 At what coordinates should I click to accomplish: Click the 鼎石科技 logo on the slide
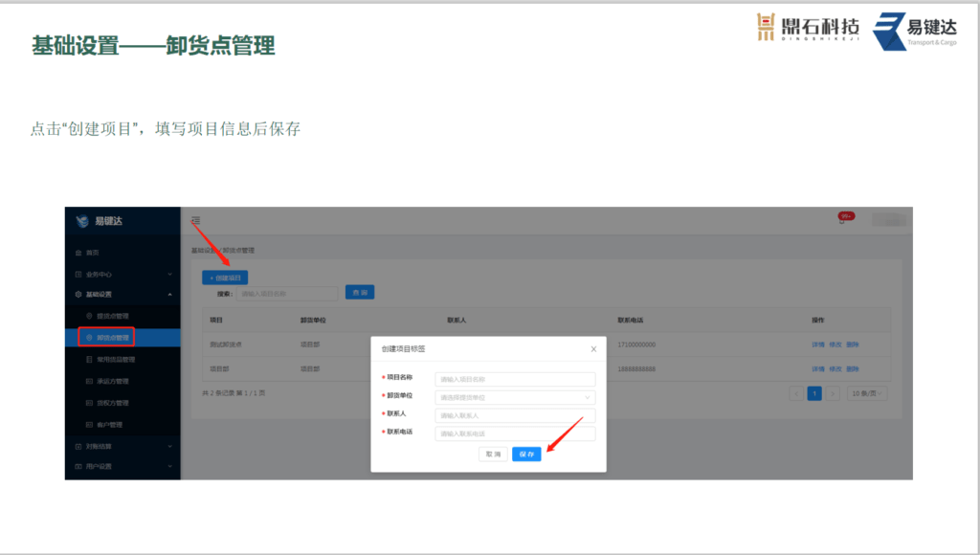[808, 28]
